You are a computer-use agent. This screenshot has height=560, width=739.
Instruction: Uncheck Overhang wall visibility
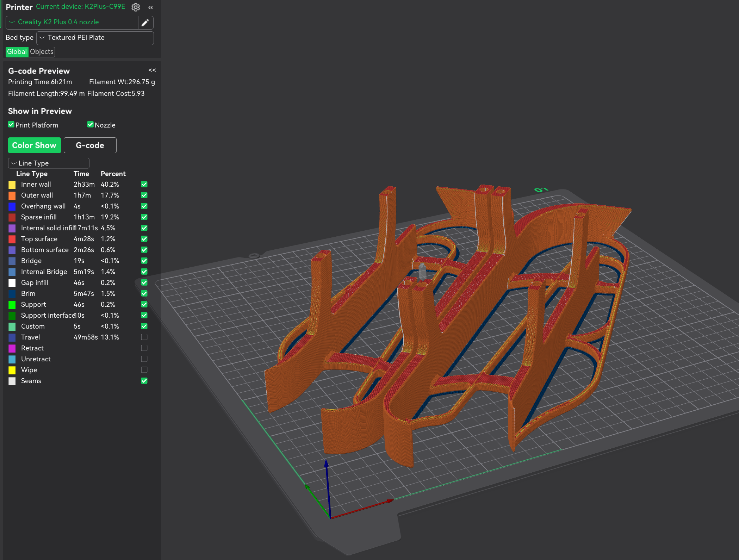pos(144,206)
